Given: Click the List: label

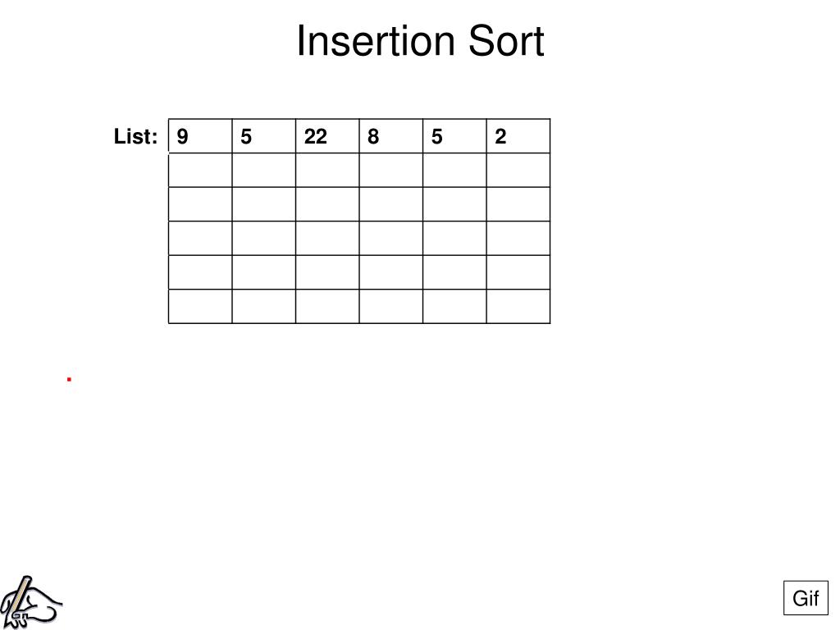Looking at the screenshot, I should [135, 136].
